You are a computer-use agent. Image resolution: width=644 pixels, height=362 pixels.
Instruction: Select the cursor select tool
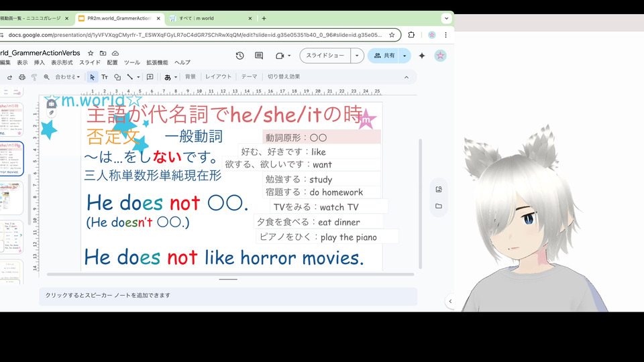tap(92, 76)
